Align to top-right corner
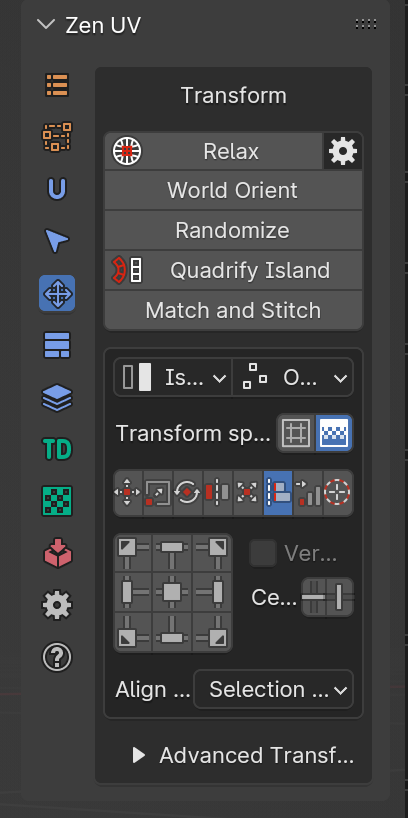The height and width of the screenshot is (818, 408). pyautogui.click(x=212, y=552)
